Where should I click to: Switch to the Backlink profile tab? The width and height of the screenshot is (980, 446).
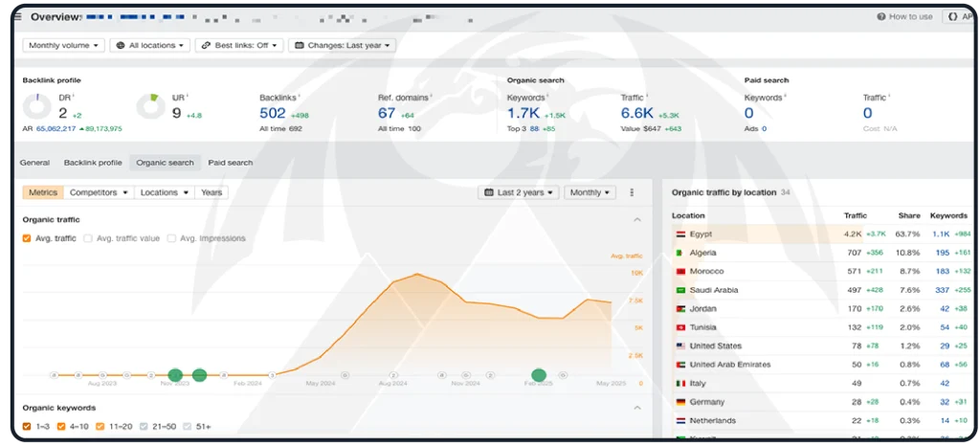93,163
